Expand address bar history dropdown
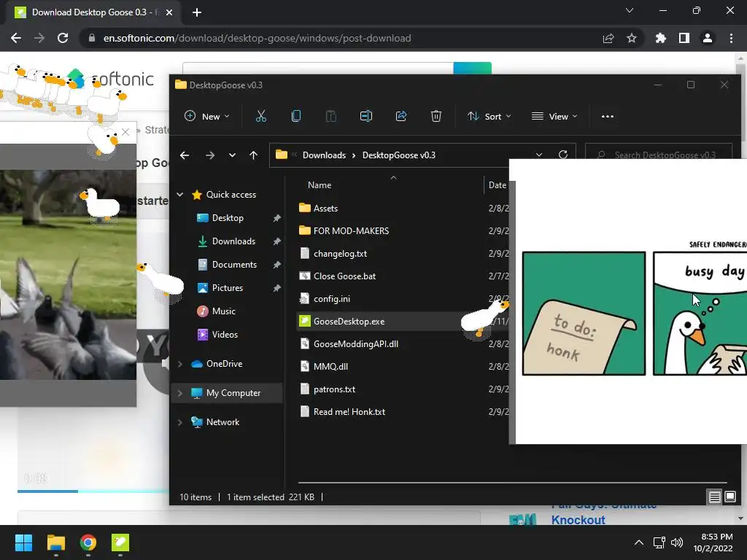 tap(539, 155)
